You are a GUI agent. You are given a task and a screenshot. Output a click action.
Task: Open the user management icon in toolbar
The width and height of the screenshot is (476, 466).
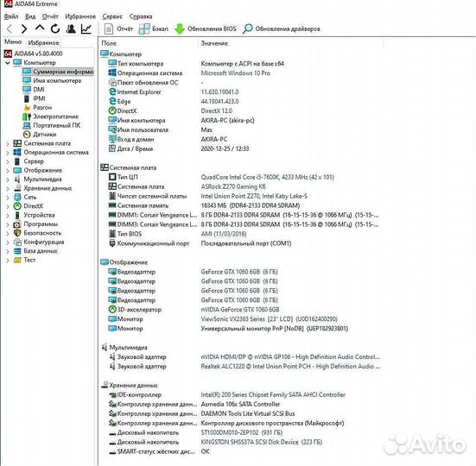point(71,28)
